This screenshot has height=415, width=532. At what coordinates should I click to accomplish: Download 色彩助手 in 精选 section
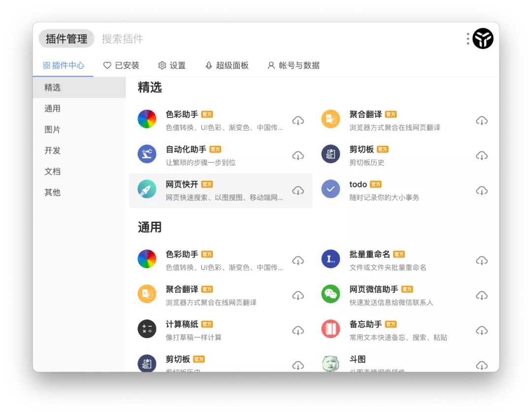pyautogui.click(x=298, y=121)
